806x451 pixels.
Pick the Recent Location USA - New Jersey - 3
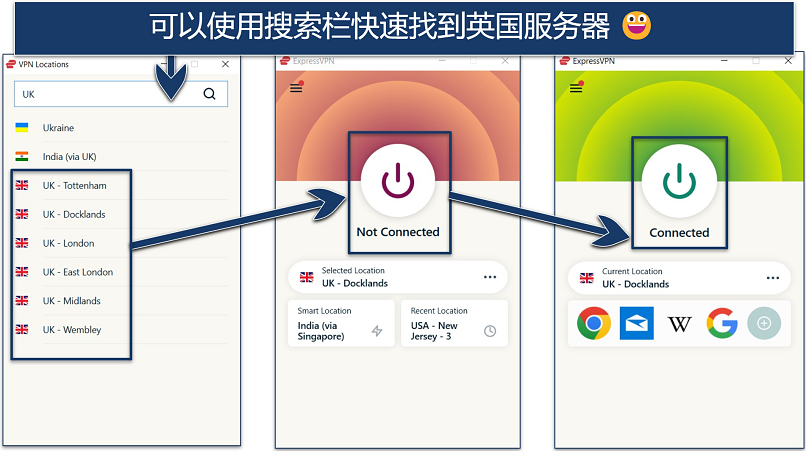454,323
